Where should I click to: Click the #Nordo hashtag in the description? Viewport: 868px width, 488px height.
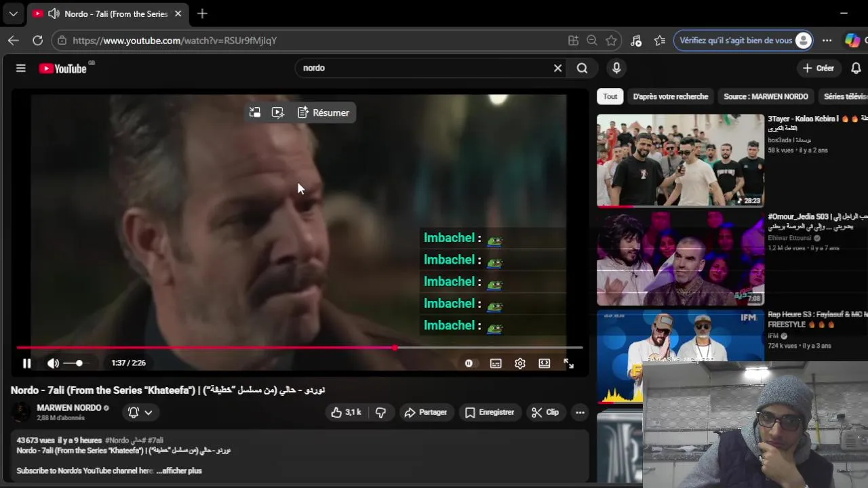click(117, 441)
